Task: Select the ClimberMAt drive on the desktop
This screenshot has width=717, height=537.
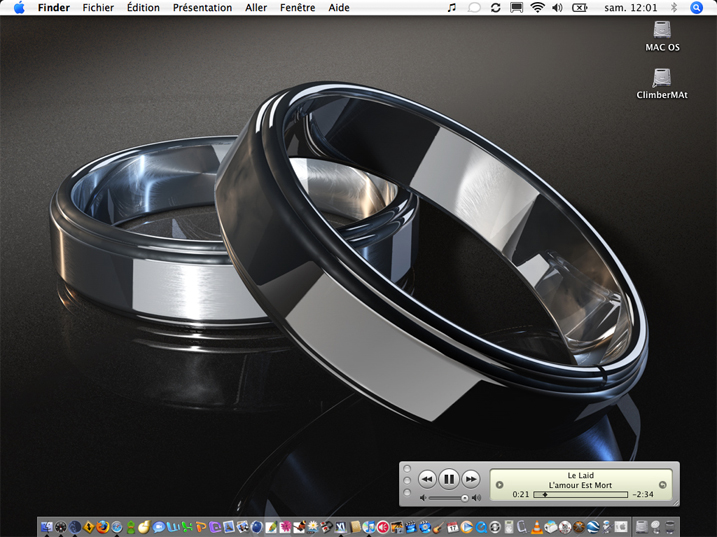Action: coord(662,84)
